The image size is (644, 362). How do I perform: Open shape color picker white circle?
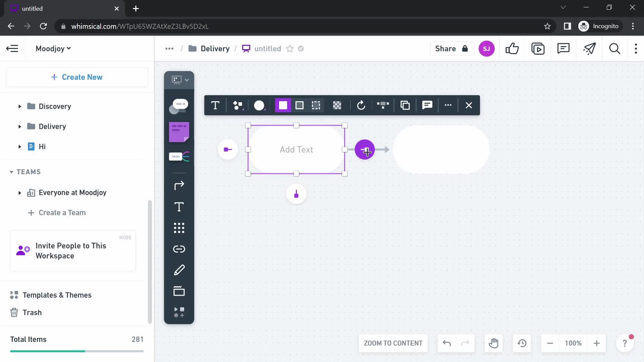click(x=259, y=105)
